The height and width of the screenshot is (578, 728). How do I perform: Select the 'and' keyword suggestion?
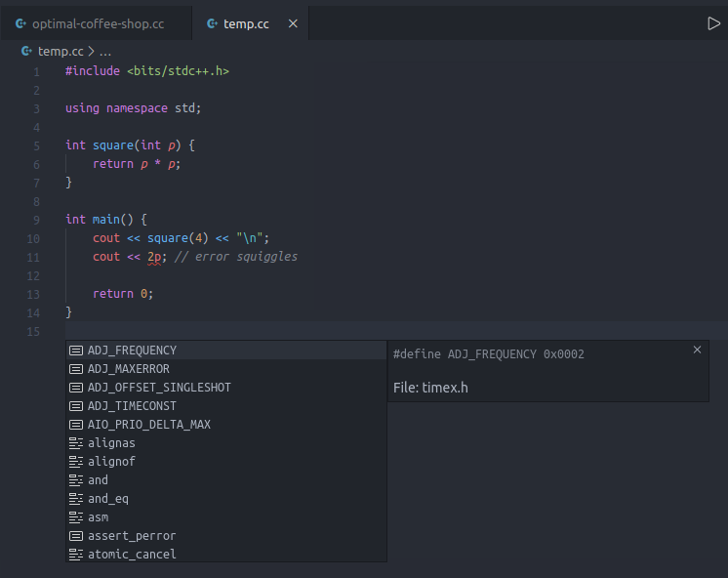226,480
